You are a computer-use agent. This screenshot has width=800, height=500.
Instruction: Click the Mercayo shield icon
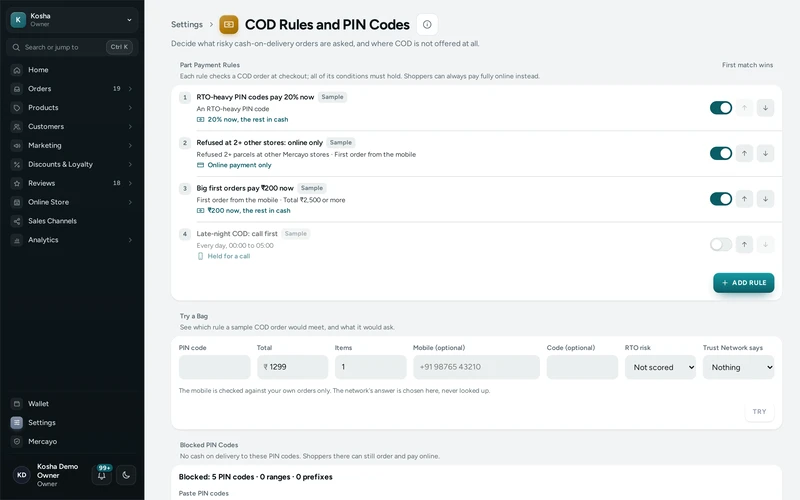(17, 441)
